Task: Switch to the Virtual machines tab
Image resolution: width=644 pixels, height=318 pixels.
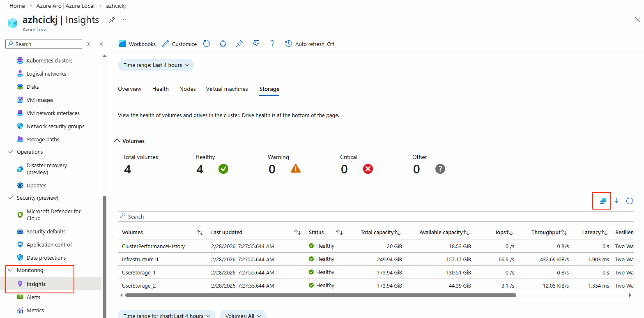Action: [227, 89]
